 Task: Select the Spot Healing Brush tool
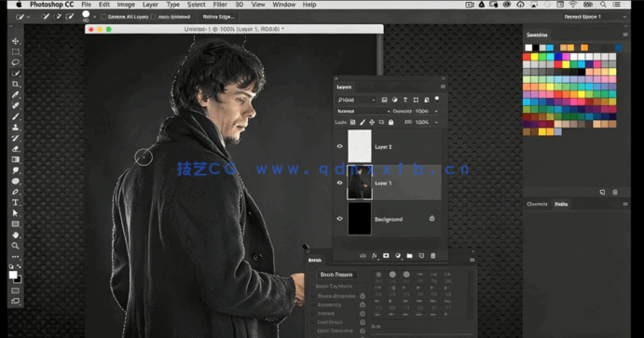coord(15,105)
